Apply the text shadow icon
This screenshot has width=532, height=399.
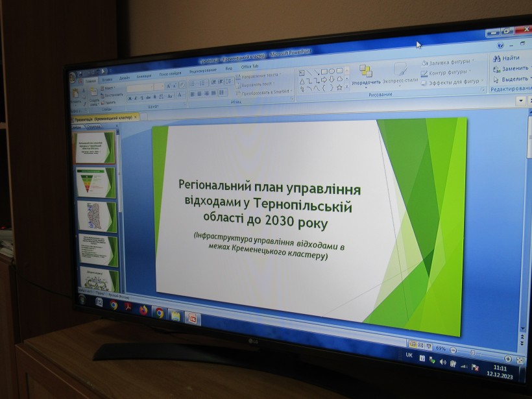point(155,97)
